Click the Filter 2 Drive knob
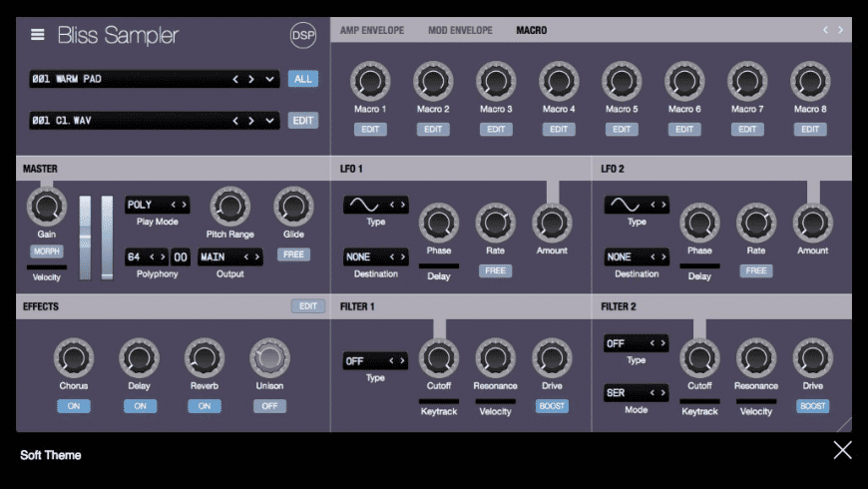This screenshot has width=868, height=489. (x=813, y=358)
